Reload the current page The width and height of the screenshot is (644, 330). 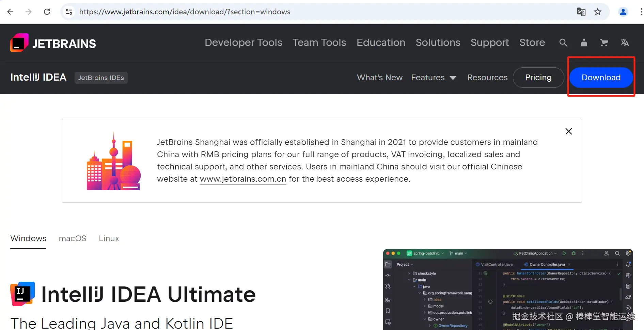coord(47,12)
